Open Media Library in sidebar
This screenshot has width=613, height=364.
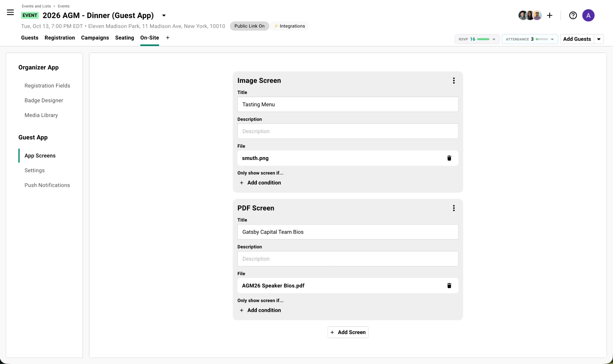coord(41,115)
